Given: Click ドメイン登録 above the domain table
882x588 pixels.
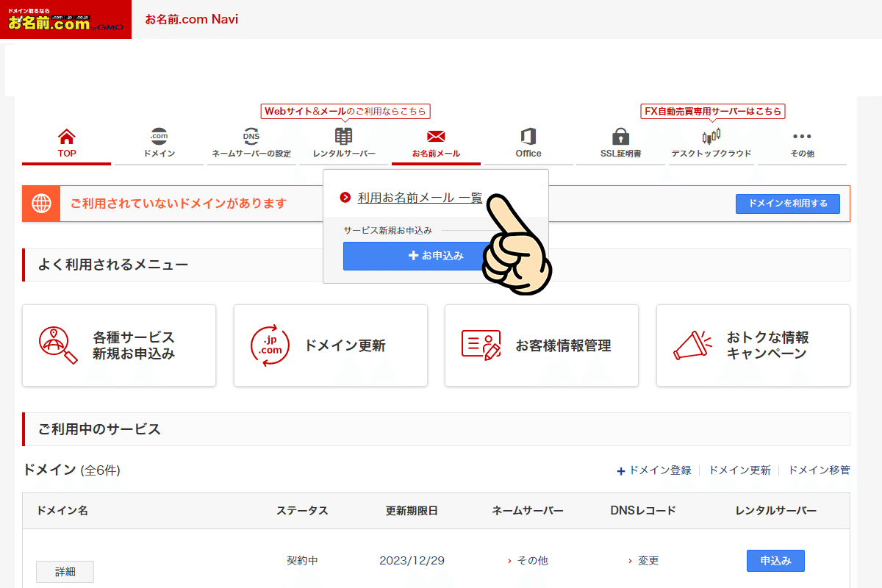Looking at the screenshot, I should 657,470.
